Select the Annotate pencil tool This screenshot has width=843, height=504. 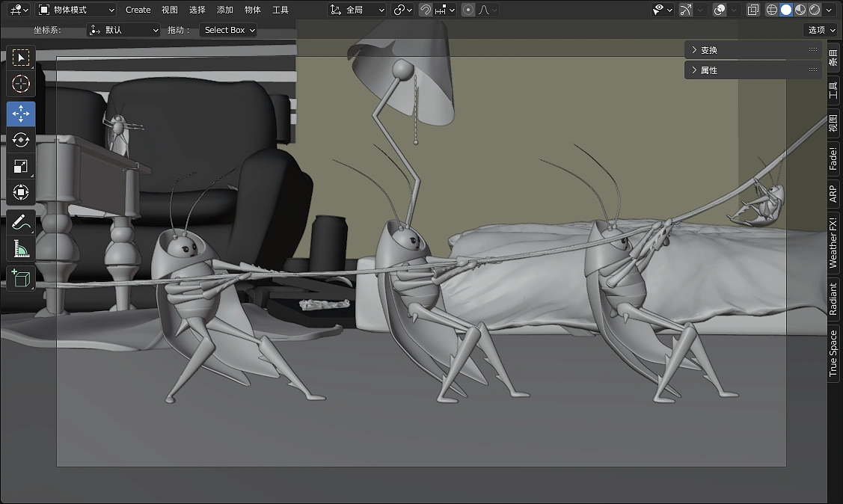point(21,222)
